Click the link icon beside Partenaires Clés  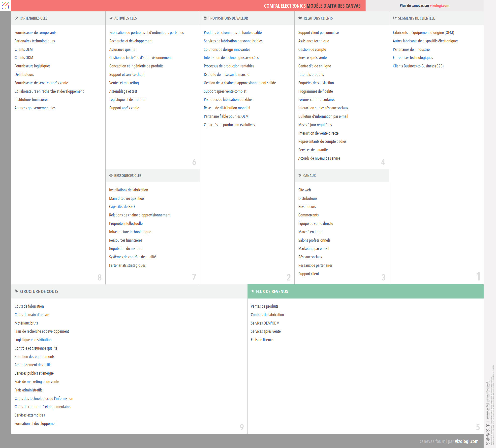click(16, 18)
